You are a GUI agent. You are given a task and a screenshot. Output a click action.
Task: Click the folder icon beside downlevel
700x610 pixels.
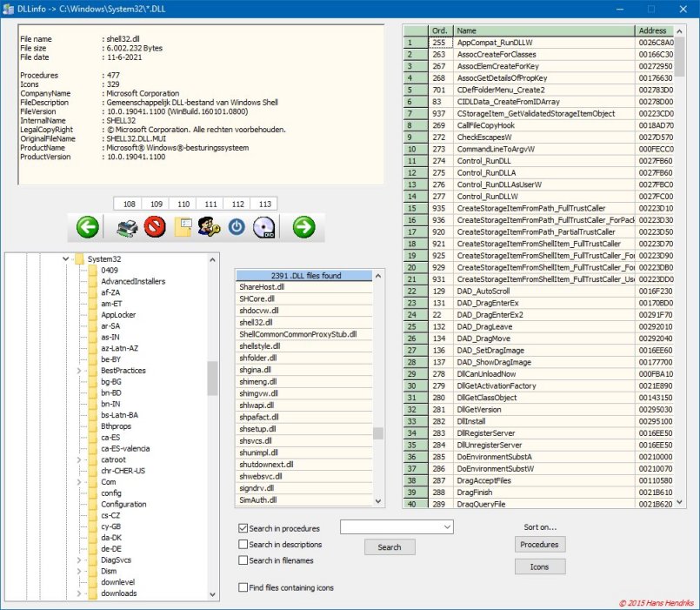[93, 582]
